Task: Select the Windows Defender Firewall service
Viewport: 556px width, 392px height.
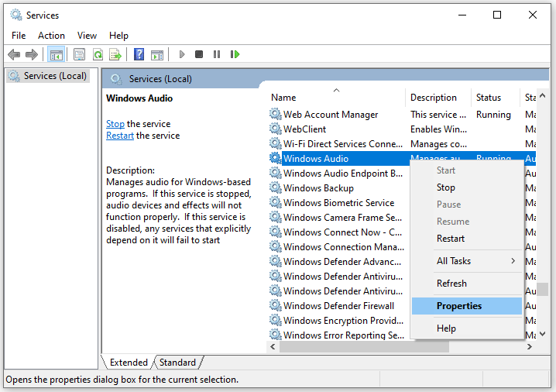Action: (x=338, y=306)
